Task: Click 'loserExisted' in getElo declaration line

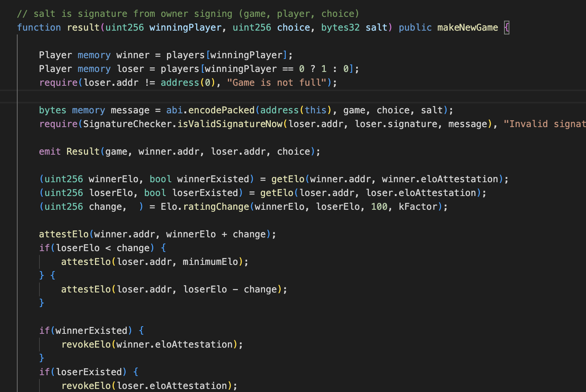Action: click(x=205, y=193)
